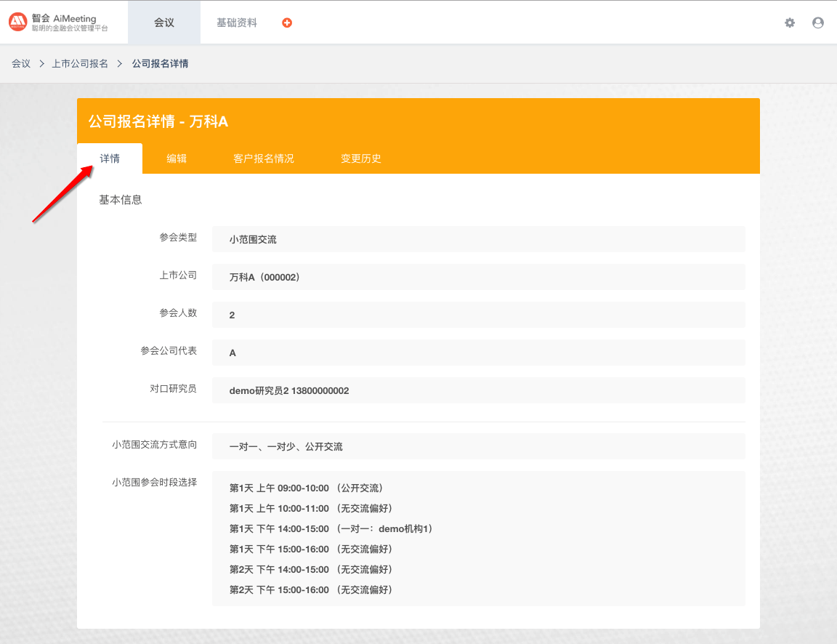The image size is (837, 644).
Task: Click the text 第1天 上午 09:00-10:00 （公开交流）
Action: tap(307, 488)
